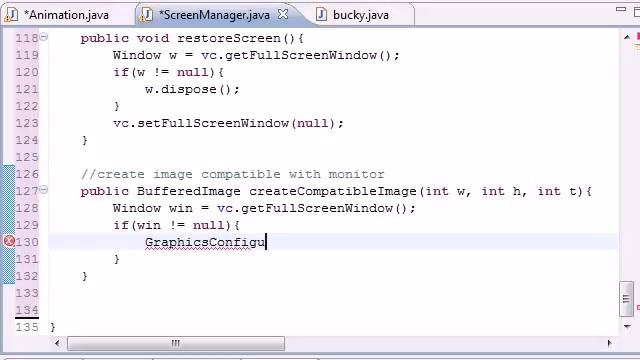Click the vertical scrollbar up arrow
Viewport: 640px width, 360px height.
pyautogui.click(x=627, y=38)
